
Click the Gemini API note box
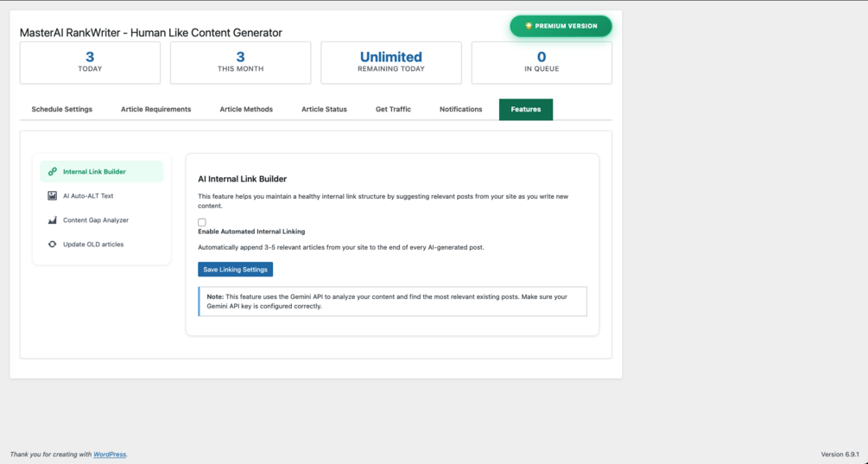click(393, 302)
